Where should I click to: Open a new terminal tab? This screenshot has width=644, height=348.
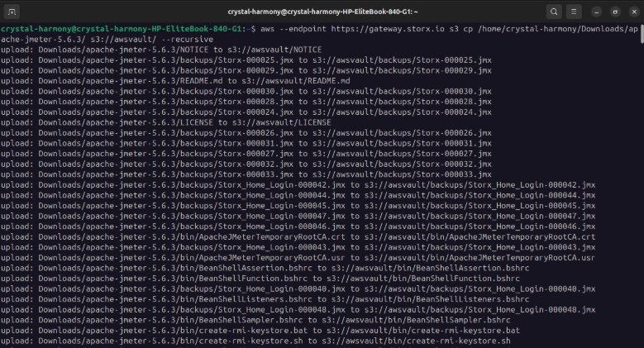coord(12,12)
